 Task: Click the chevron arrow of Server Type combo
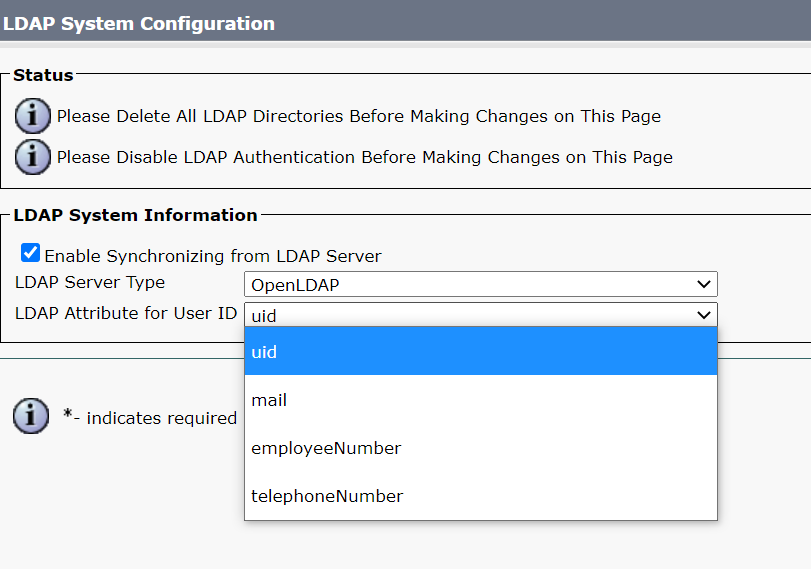[x=704, y=284]
